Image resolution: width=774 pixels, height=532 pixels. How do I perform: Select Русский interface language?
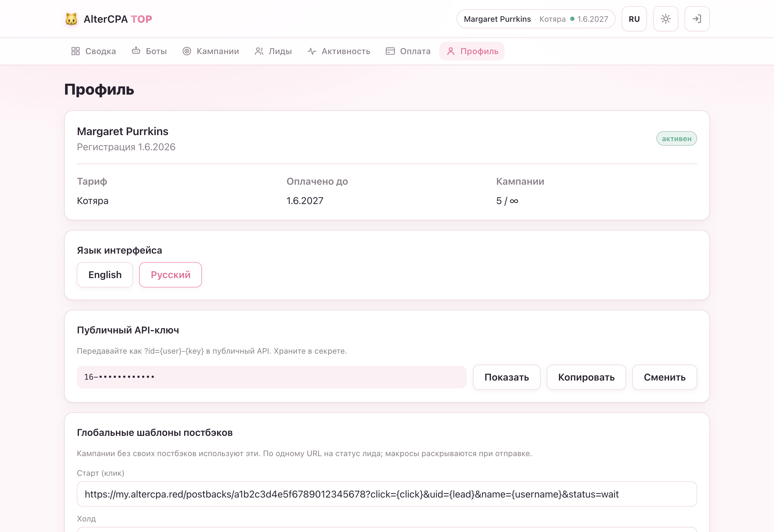[170, 275]
